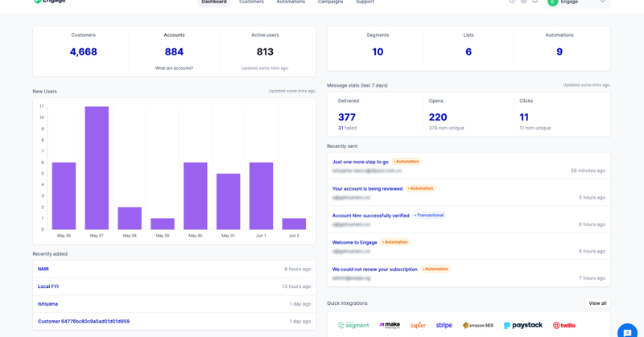Click the 11 Clicks stat
The image size is (644, 337).
click(524, 117)
